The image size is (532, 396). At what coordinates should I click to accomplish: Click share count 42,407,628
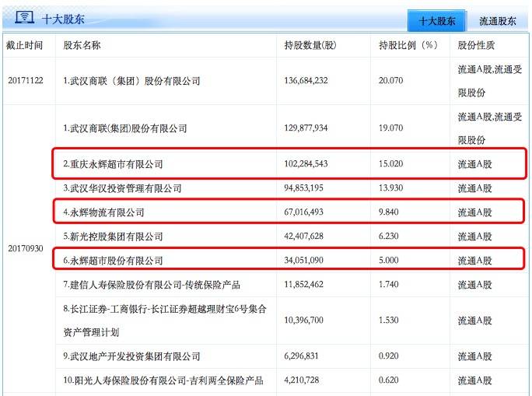pyautogui.click(x=303, y=237)
